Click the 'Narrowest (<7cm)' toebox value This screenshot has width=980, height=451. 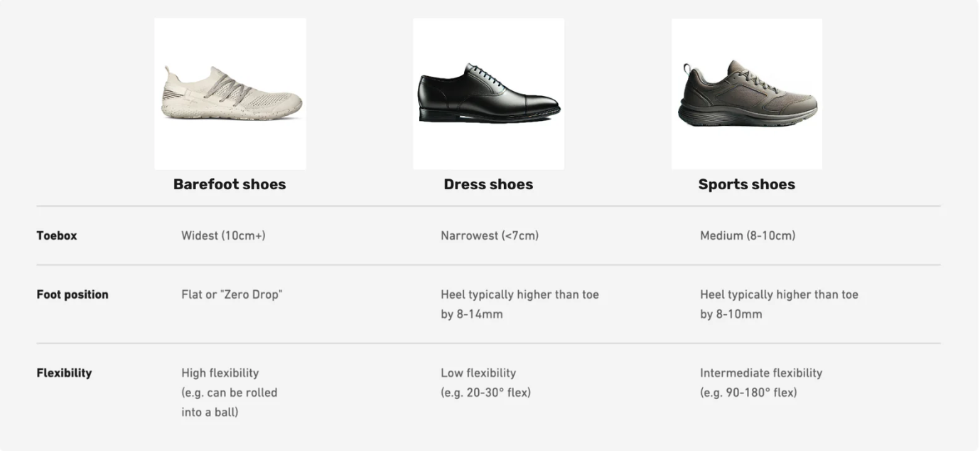(490, 235)
